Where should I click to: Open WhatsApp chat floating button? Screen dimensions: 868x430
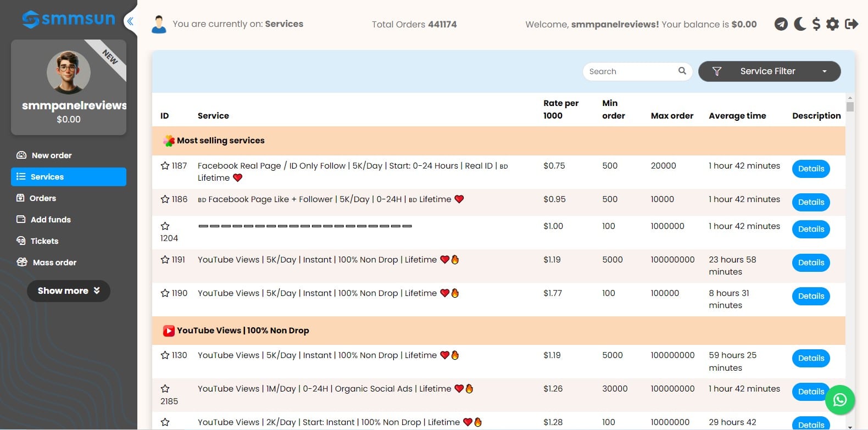[x=839, y=400]
